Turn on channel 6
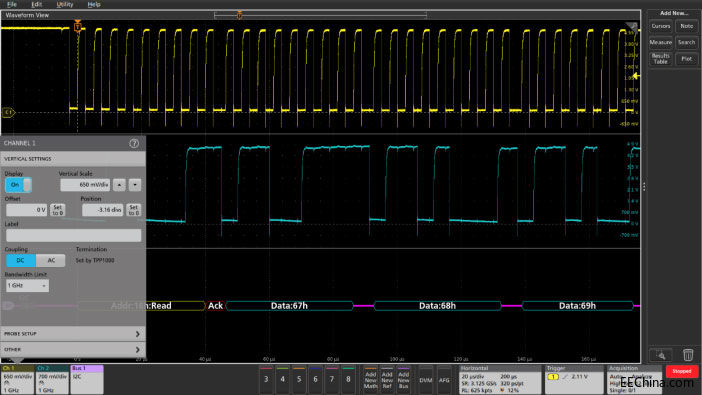The height and width of the screenshot is (395, 702). tap(315, 379)
